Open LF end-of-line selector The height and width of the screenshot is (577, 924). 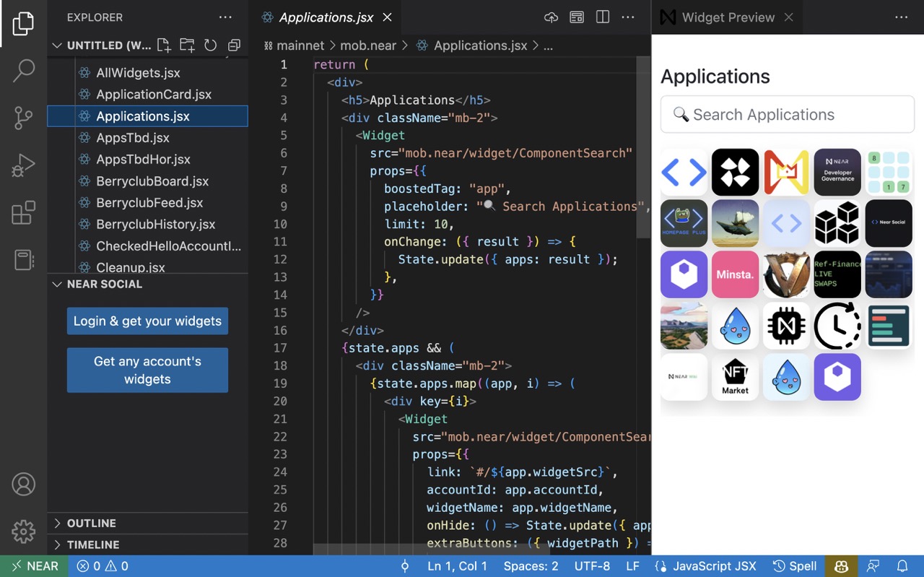pyautogui.click(x=632, y=566)
